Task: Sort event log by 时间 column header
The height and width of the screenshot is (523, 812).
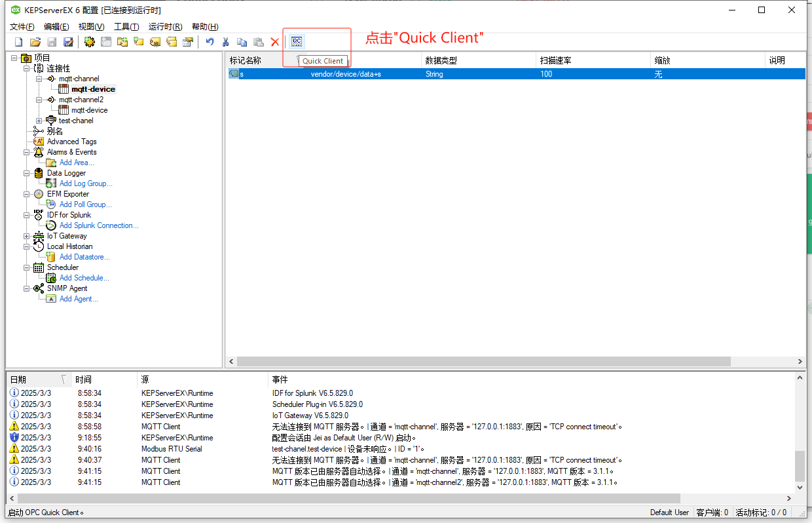Action: tap(104, 379)
